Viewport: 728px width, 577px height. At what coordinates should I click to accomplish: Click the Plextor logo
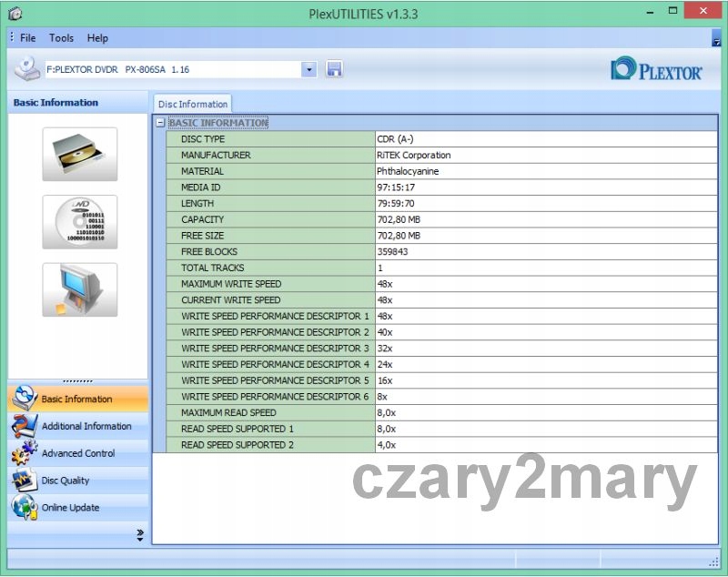point(656,70)
